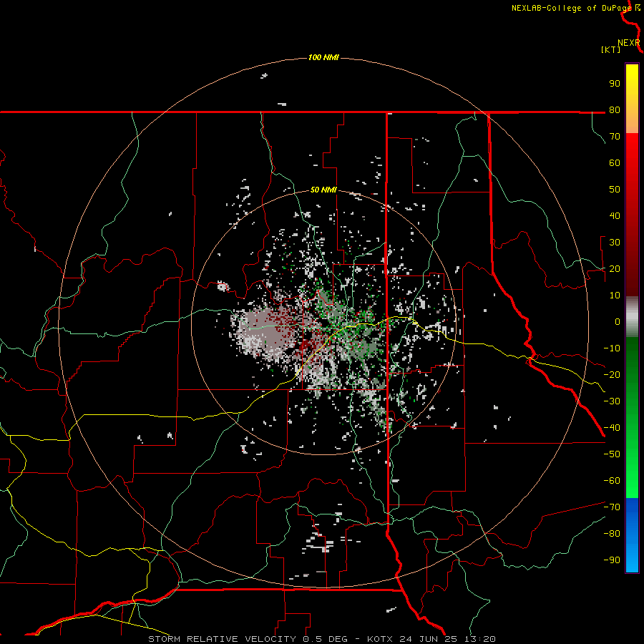Viewport: 644px width, 644px height.
Task: Click the -80 value on the velocity scale
Action: coord(612,534)
